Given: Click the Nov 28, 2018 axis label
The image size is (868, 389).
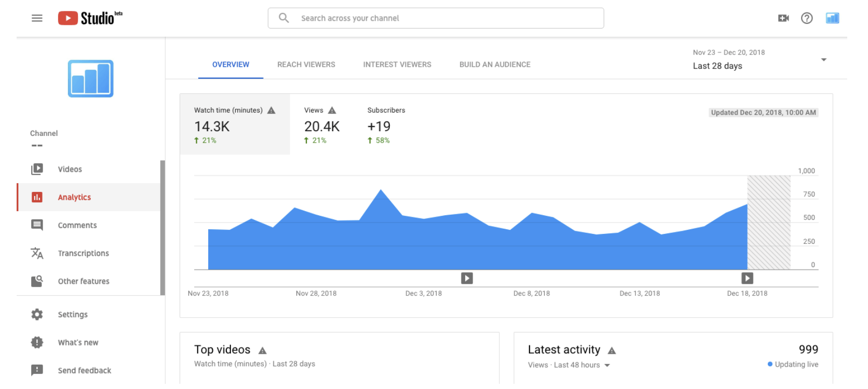Looking at the screenshot, I should [x=316, y=294].
